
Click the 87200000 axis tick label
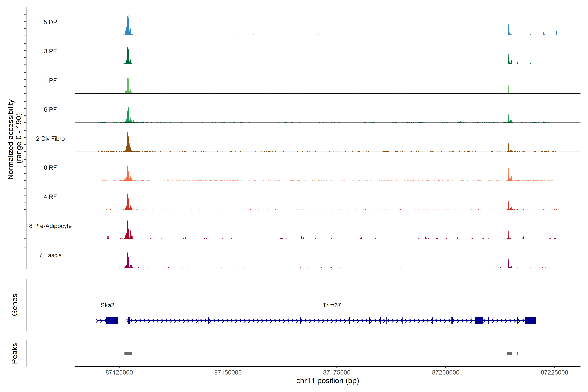[446, 372]
